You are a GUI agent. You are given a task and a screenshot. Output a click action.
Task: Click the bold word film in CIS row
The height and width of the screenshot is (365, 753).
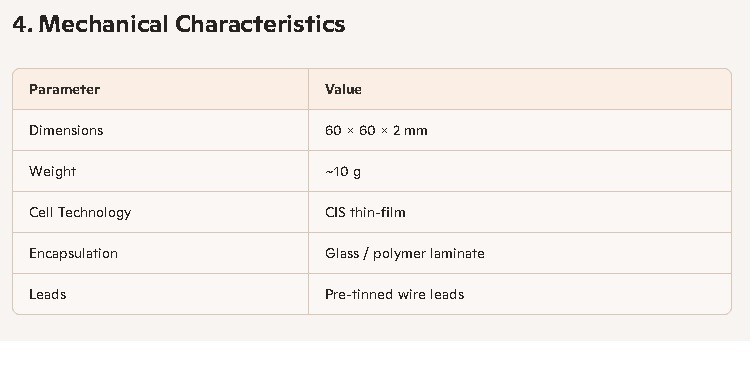[x=393, y=212]
